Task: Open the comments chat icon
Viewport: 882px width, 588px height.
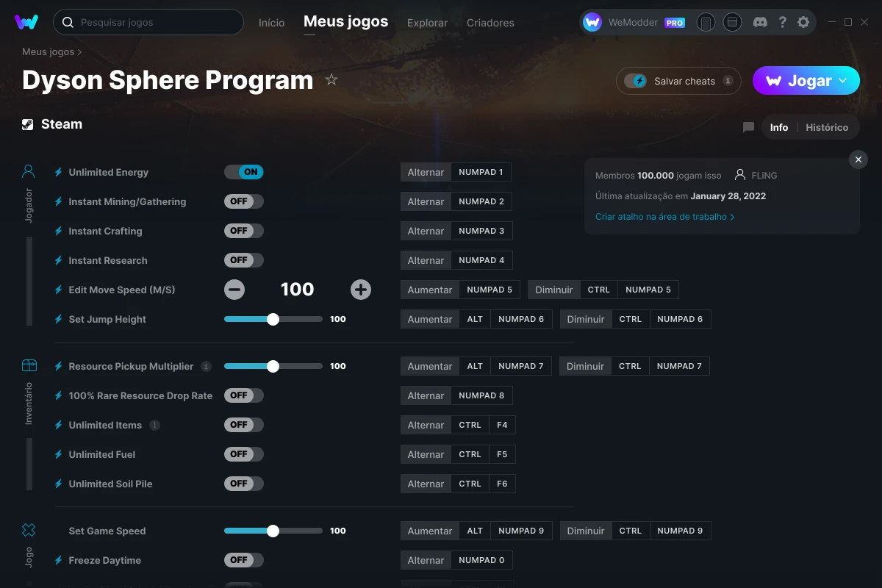Action: coord(748,127)
